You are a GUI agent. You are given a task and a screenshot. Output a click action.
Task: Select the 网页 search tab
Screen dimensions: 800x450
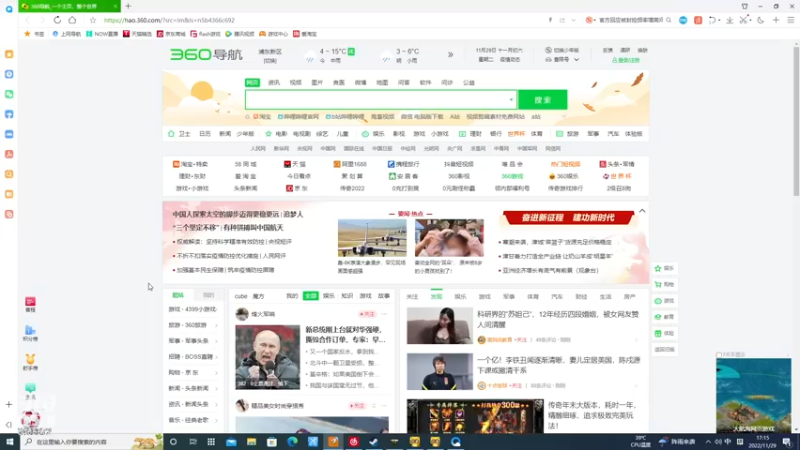(252, 82)
